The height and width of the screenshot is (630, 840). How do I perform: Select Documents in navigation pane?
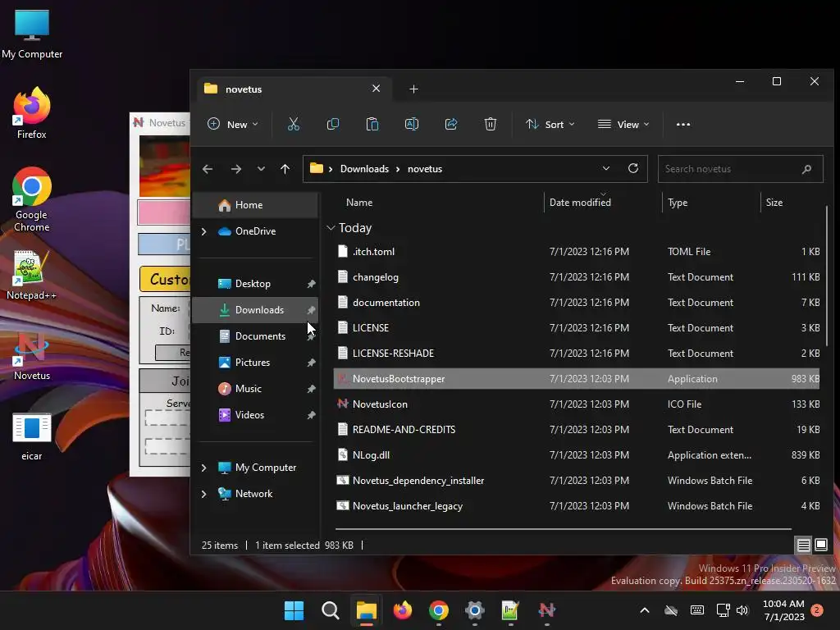[x=255, y=336]
